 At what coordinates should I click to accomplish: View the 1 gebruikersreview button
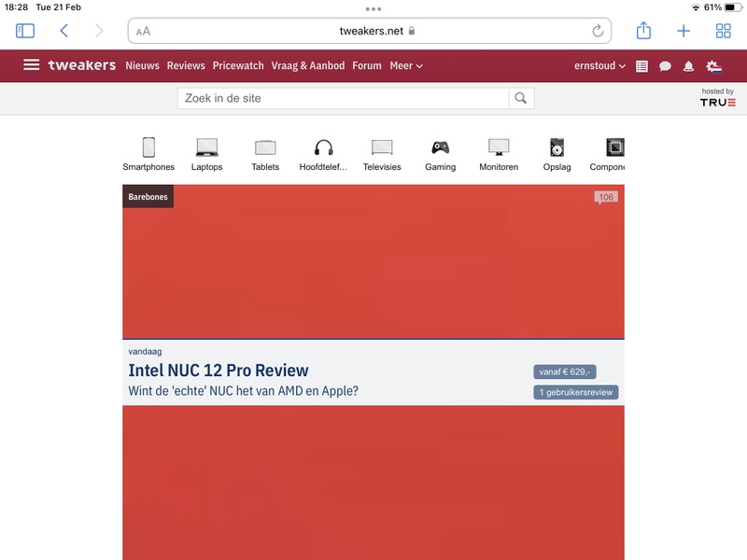[576, 392]
